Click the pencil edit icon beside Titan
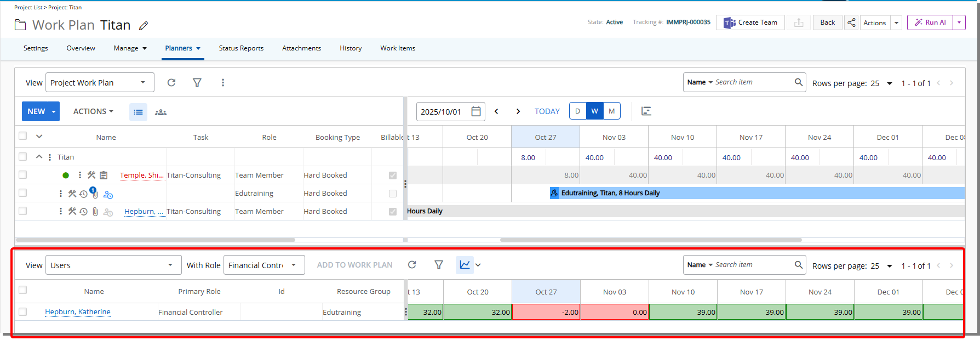This screenshot has width=980, height=340. point(144,26)
